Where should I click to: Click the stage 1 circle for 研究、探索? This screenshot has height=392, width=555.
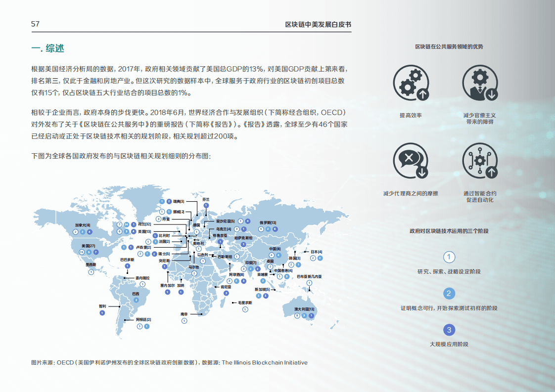pos(449,257)
